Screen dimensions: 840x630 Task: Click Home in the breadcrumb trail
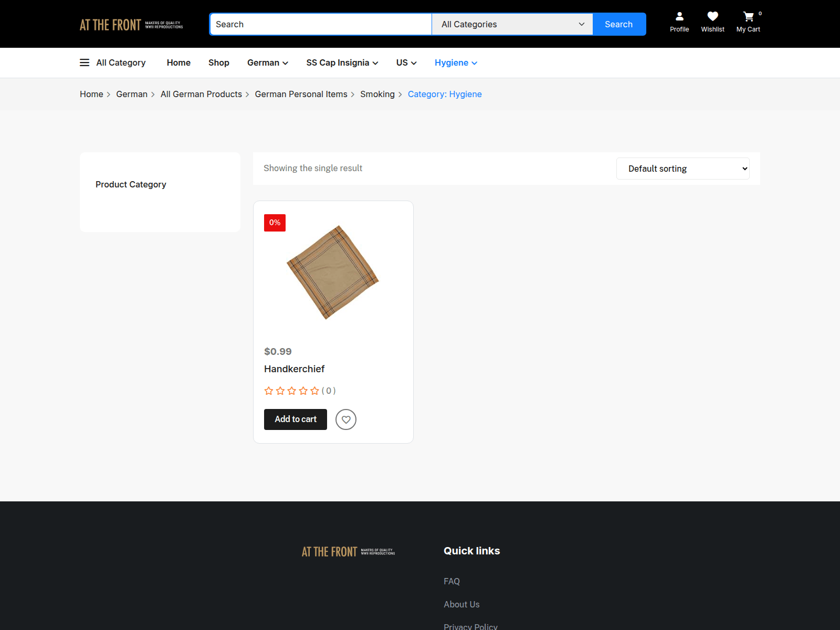point(91,94)
